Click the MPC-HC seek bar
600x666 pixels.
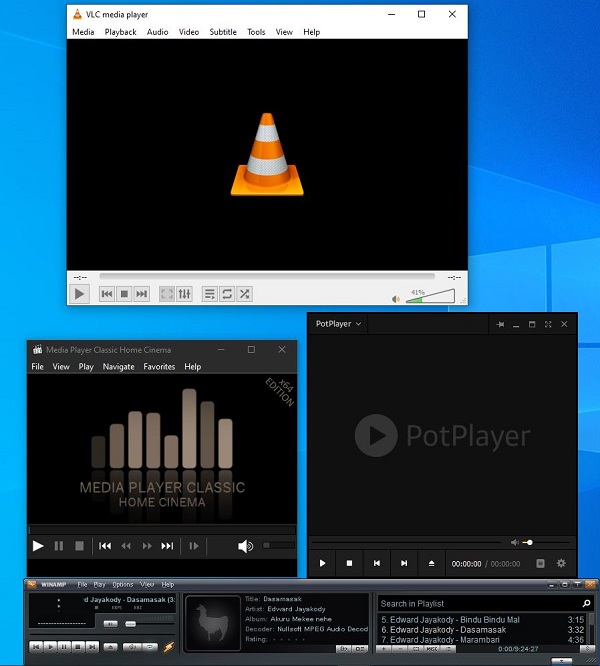point(162,530)
